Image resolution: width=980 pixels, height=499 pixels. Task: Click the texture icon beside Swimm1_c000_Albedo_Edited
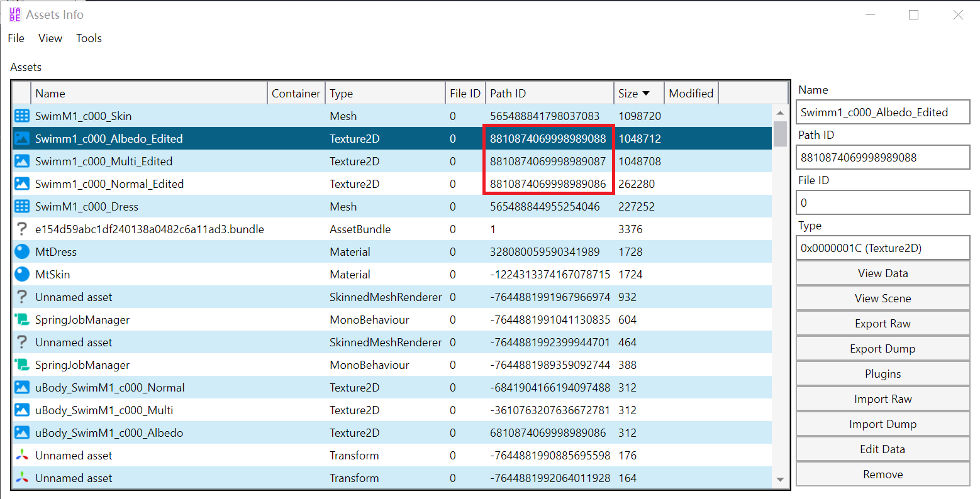(22, 138)
